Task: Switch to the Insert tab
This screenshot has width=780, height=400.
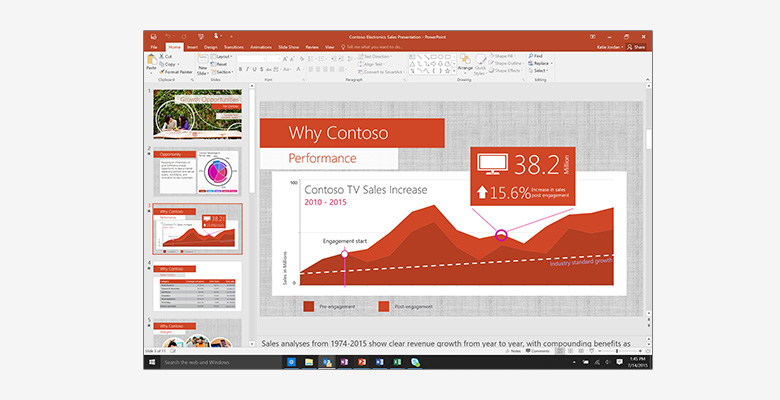Action: (x=193, y=47)
